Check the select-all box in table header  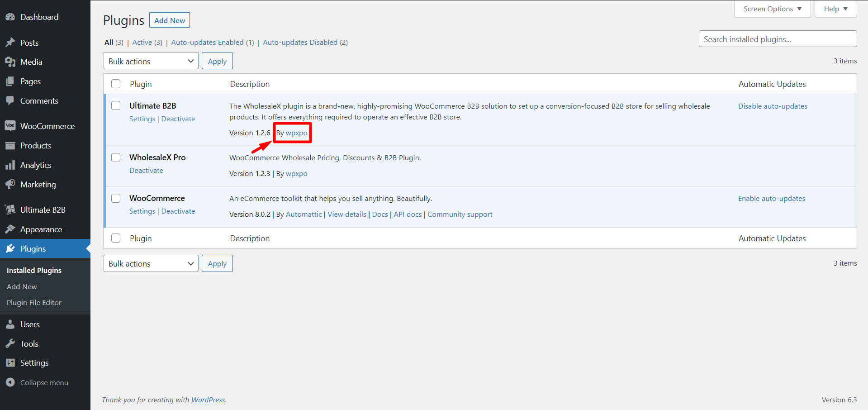(x=116, y=84)
